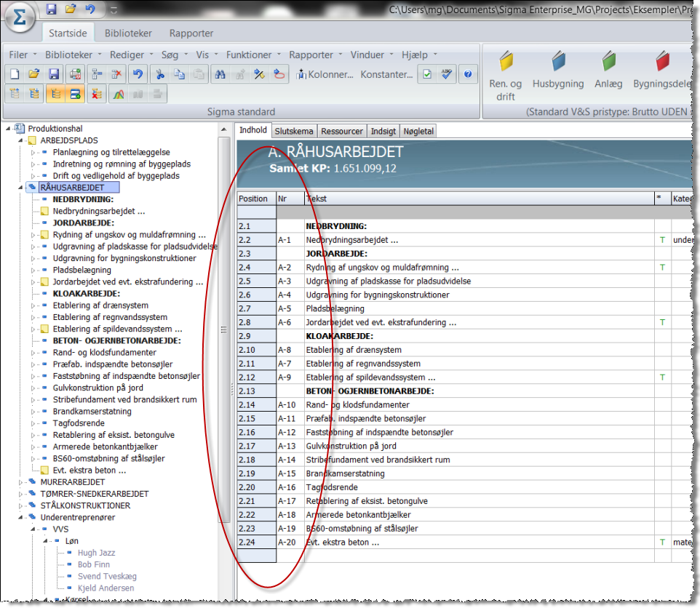This screenshot has width=700, height=608.
Task: Expand the Pladsbelægning tree node
Action: coord(33,271)
